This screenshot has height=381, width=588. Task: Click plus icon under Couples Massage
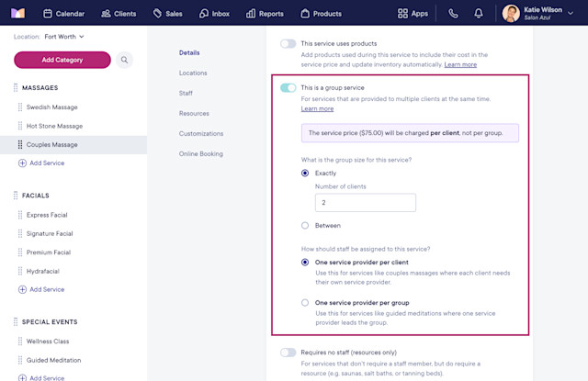click(x=22, y=163)
